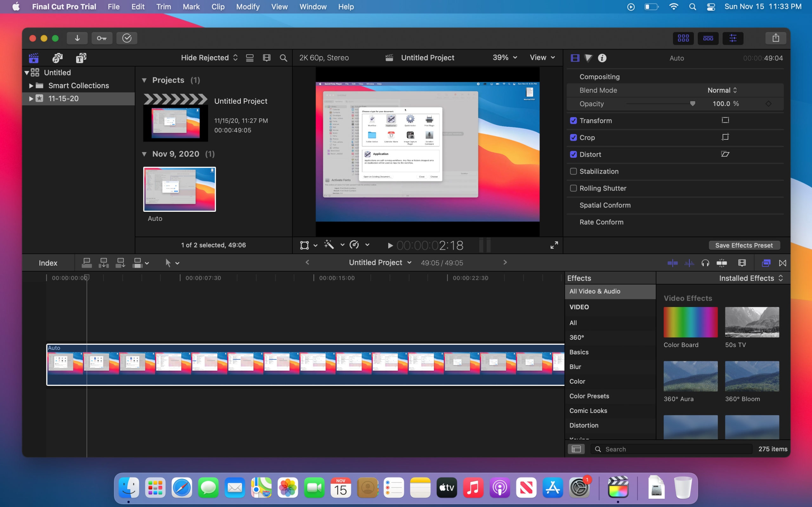Viewport: 812px width, 507px height.
Task: Select All Video & Audio effects category
Action: tap(595, 291)
